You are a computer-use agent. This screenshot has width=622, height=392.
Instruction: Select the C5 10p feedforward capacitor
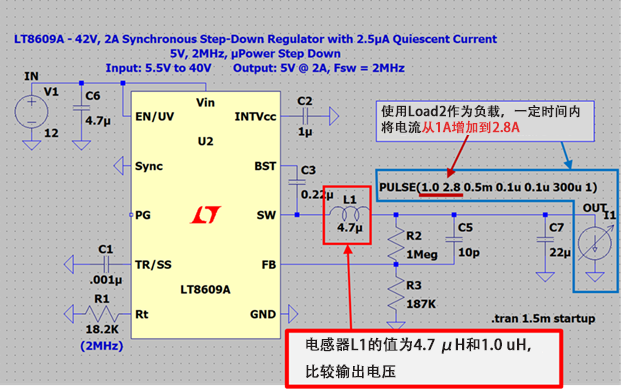tap(454, 240)
